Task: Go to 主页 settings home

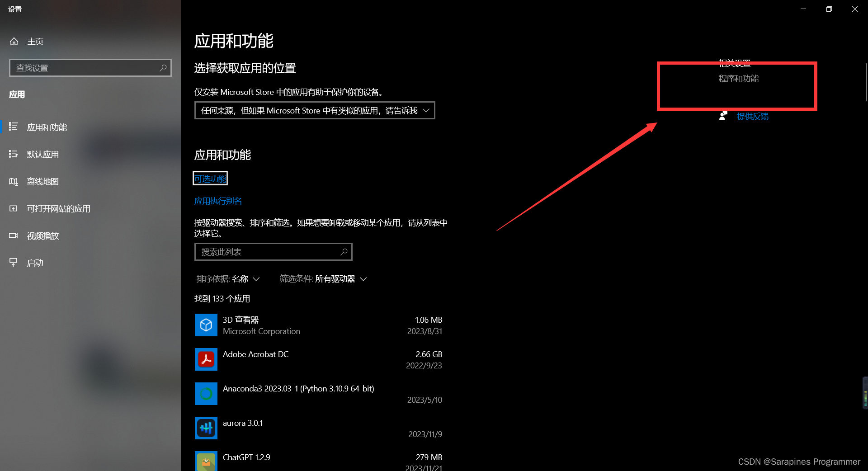Action: (90, 42)
